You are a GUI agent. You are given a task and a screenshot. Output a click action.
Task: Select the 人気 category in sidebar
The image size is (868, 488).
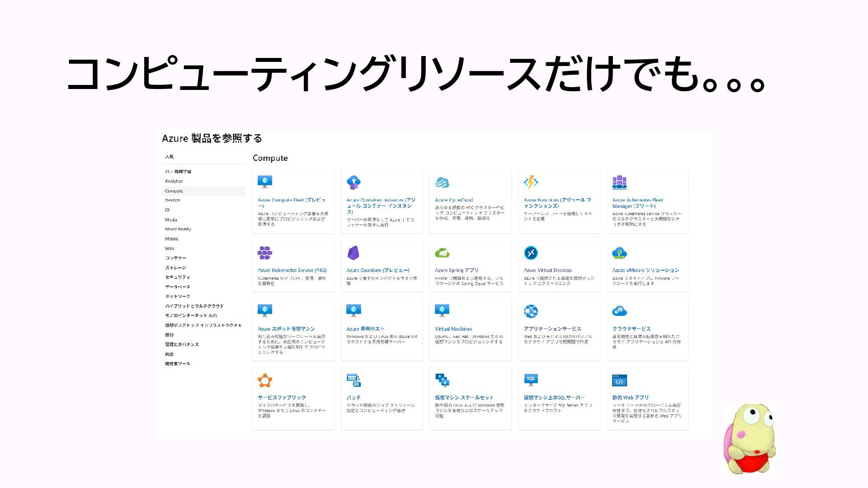coord(170,157)
